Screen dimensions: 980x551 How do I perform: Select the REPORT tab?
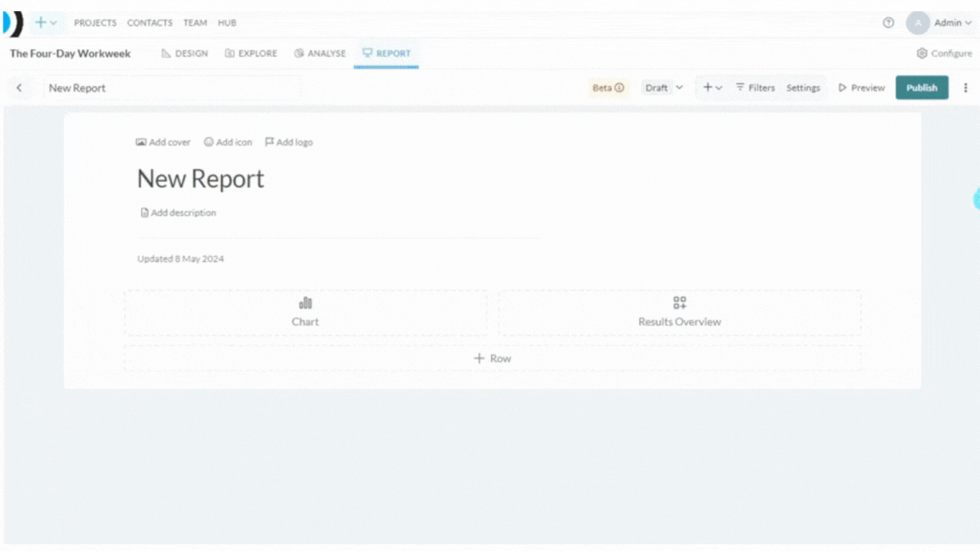(x=386, y=53)
